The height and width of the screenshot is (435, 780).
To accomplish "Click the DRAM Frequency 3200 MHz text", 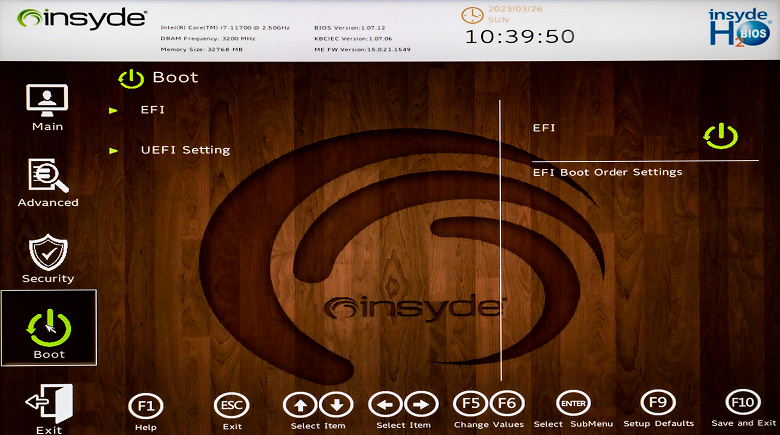I will click(207, 38).
